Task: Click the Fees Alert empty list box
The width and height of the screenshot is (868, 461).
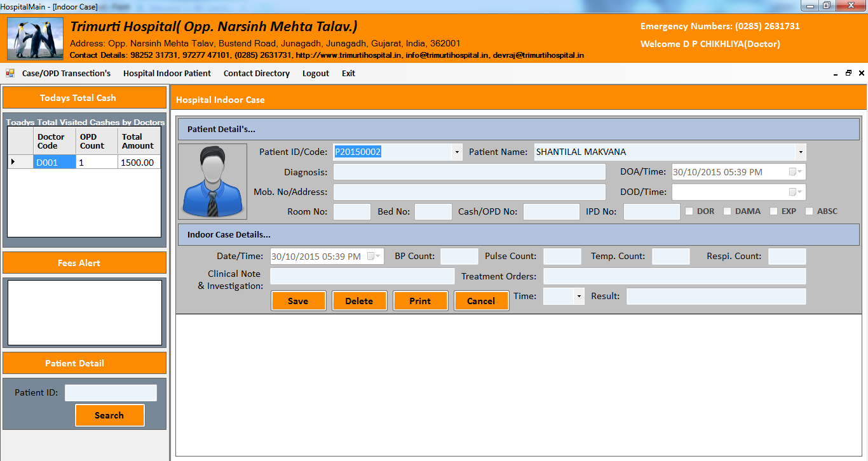Action: click(x=85, y=313)
